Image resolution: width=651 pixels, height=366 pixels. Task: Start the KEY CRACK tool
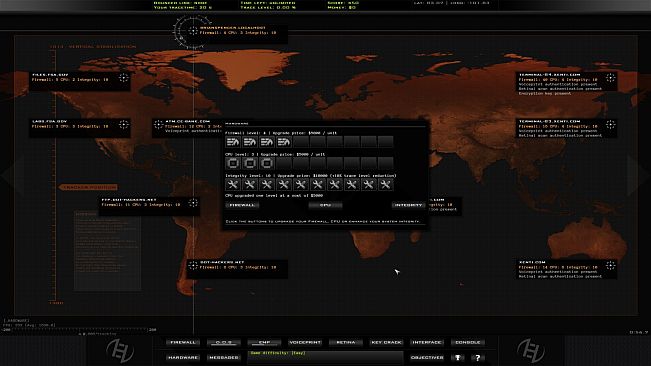click(x=386, y=342)
